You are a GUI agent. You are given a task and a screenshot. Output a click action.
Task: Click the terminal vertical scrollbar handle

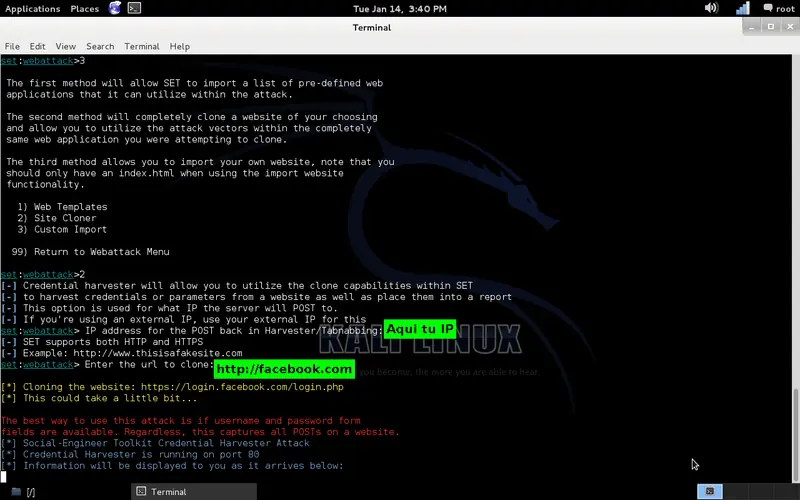(x=795, y=435)
